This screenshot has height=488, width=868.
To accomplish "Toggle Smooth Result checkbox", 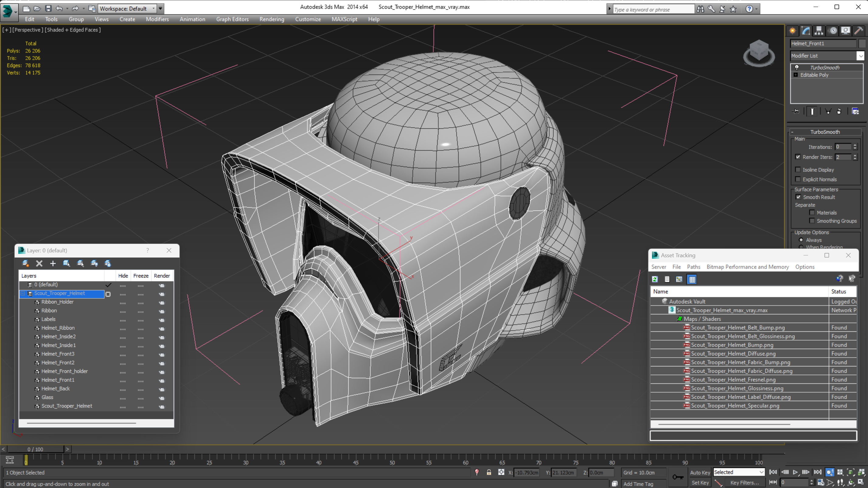I will [798, 197].
